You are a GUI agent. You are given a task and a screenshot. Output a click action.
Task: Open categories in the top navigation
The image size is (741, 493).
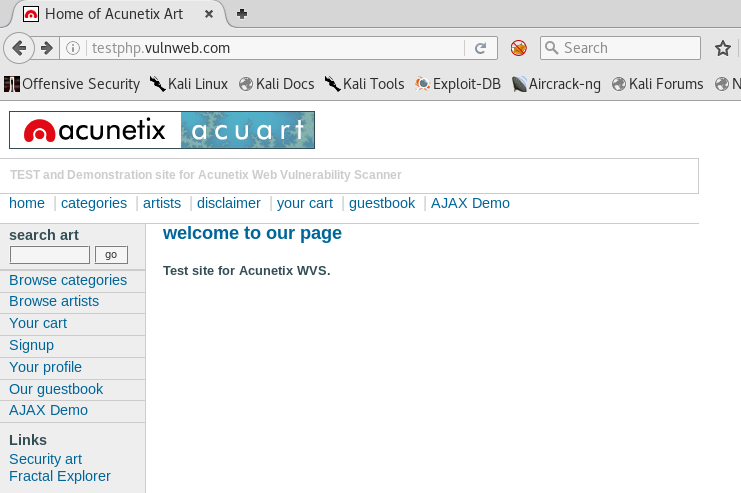[x=94, y=203]
